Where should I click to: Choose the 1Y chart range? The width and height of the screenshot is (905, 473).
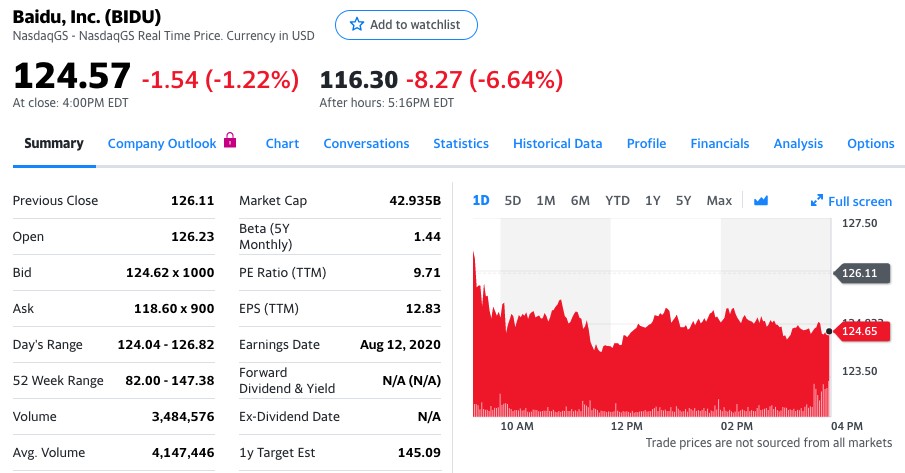coord(653,200)
